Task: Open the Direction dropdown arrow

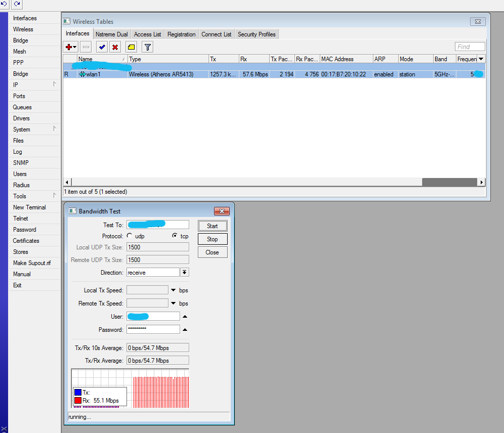Action: pos(185,272)
